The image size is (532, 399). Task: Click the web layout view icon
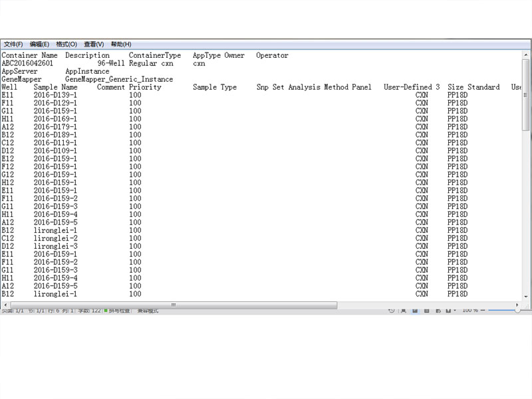coord(438,311)
